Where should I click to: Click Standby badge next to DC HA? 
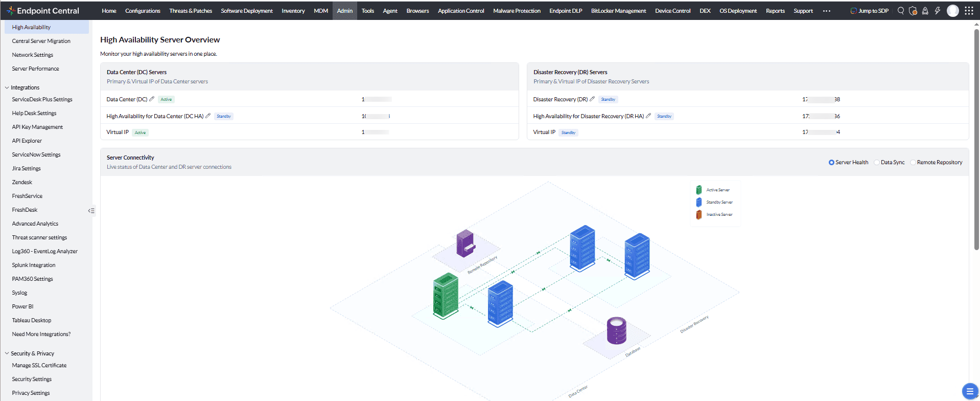point(224,116)
